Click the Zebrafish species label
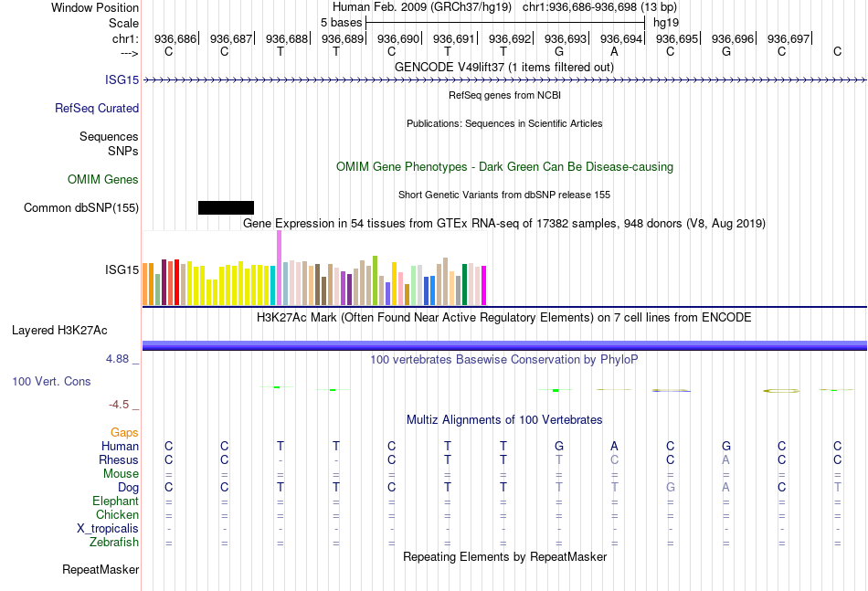Image resolution: width=868 pixels, height=591 pixels. (x=114, y=543)
